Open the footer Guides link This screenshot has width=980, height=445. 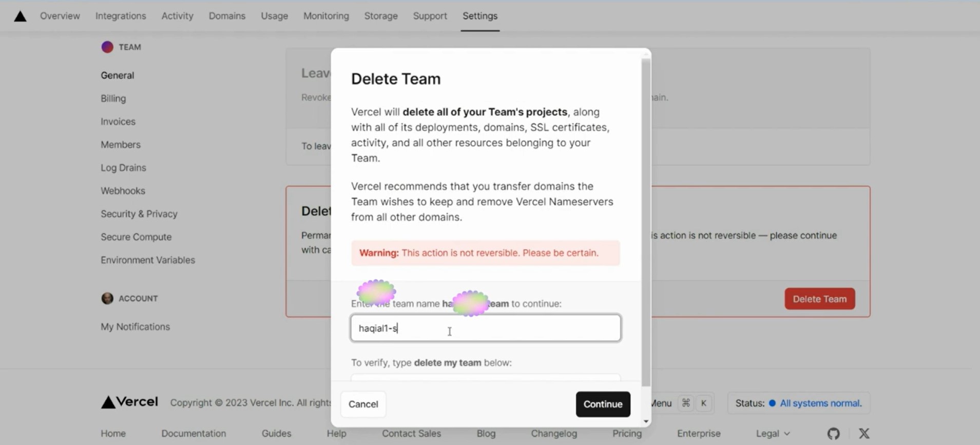pos(276,434)
